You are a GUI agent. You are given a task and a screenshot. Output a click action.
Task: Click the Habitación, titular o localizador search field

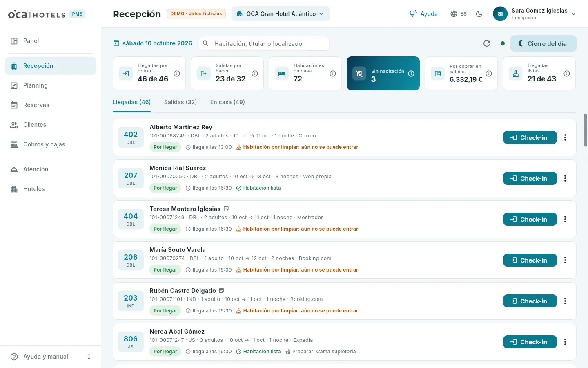264,43
